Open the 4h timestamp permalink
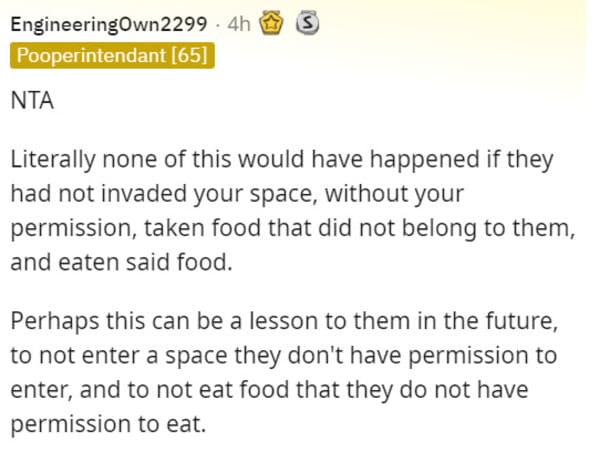 click(239, 24)
